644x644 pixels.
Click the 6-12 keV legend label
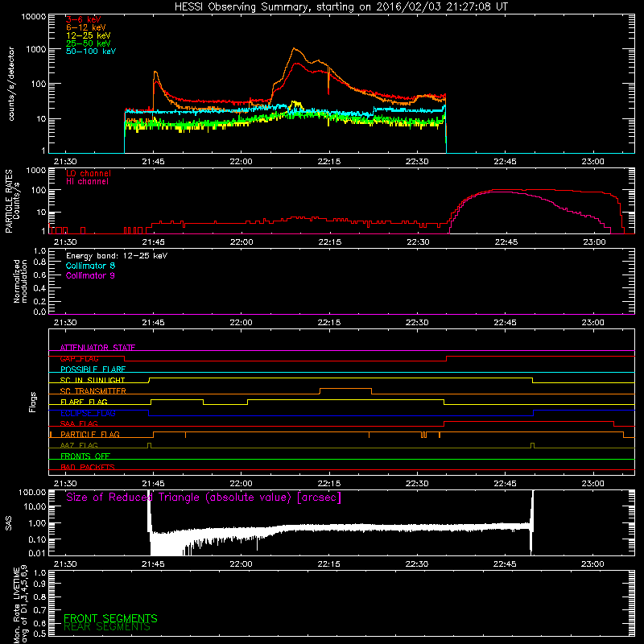pos(86,27)
